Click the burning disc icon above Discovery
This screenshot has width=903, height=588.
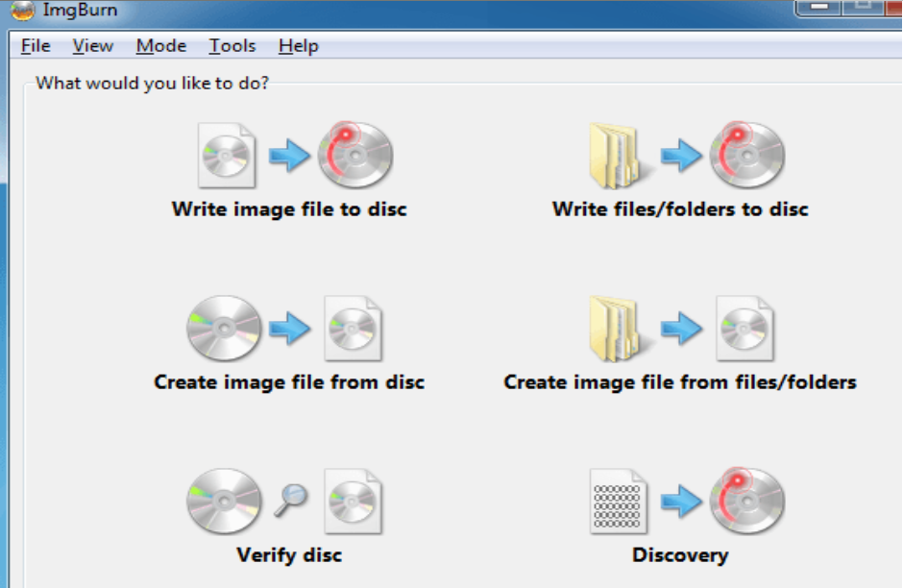click(747, 501)
